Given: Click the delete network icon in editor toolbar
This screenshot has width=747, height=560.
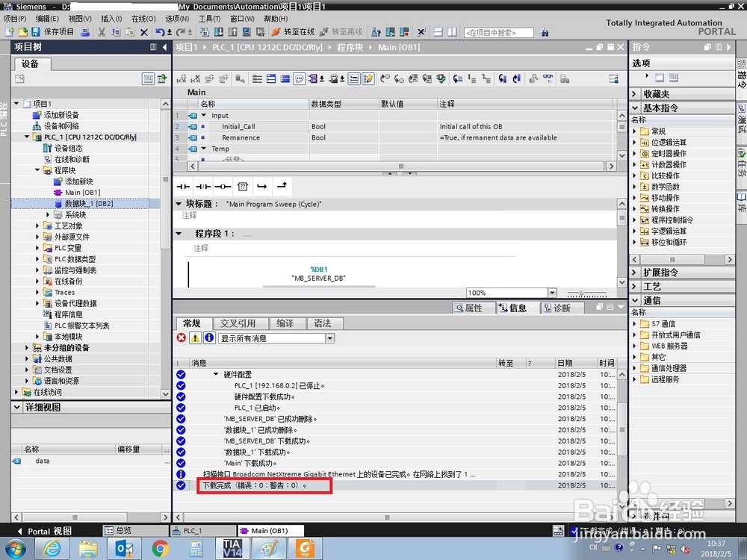Looking at the screenshot, I should [x=195, y=78].
